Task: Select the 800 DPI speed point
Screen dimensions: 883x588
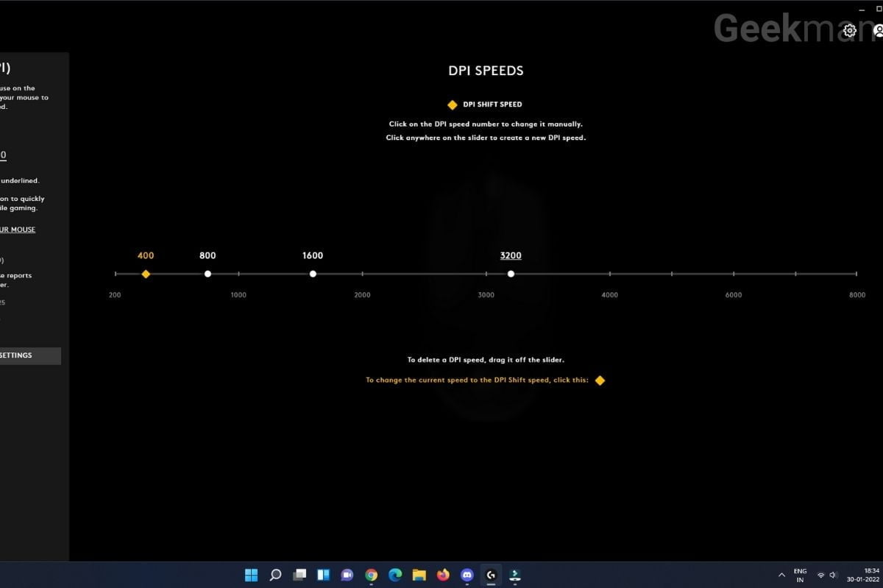Action: coord(208,274)
